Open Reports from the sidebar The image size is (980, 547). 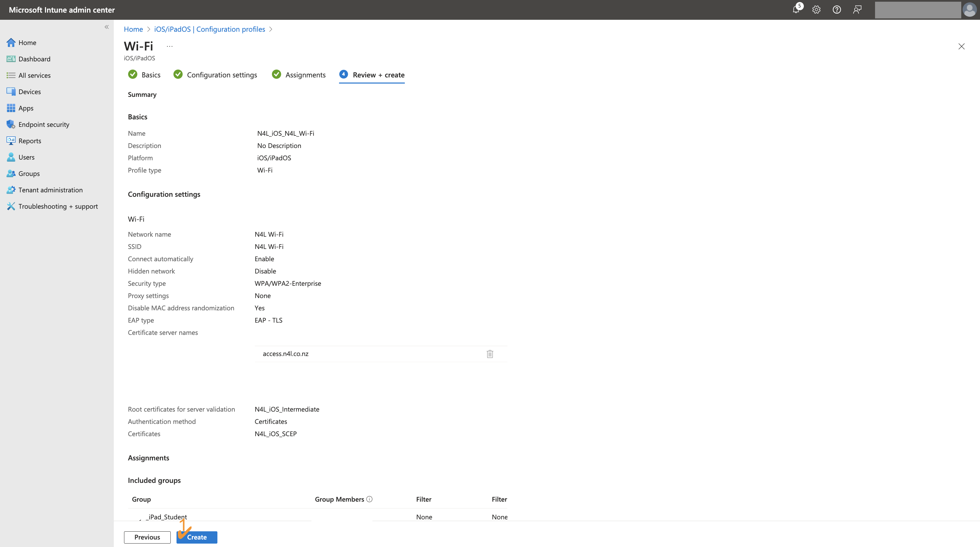click(x=29, y=141)
